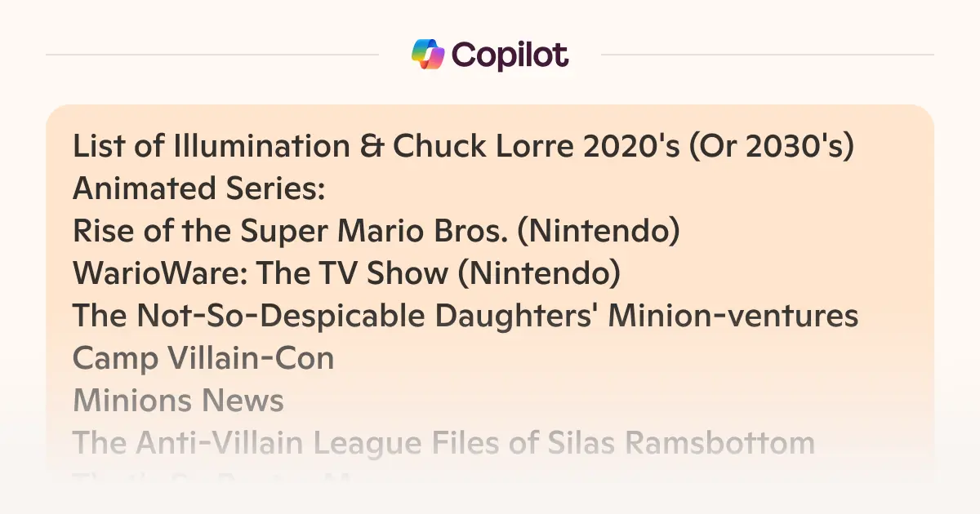Viewport: 980px width, 514px height.
Task: Click the horizontal divider right of Copilot
Action: tap(768, 55)
